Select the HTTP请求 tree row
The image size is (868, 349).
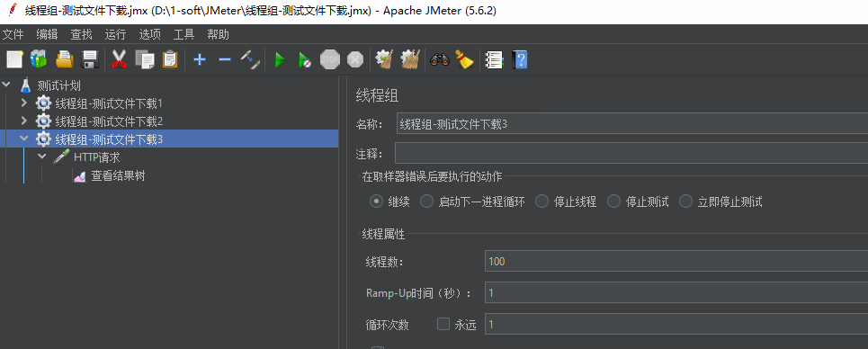click(97, 157)
